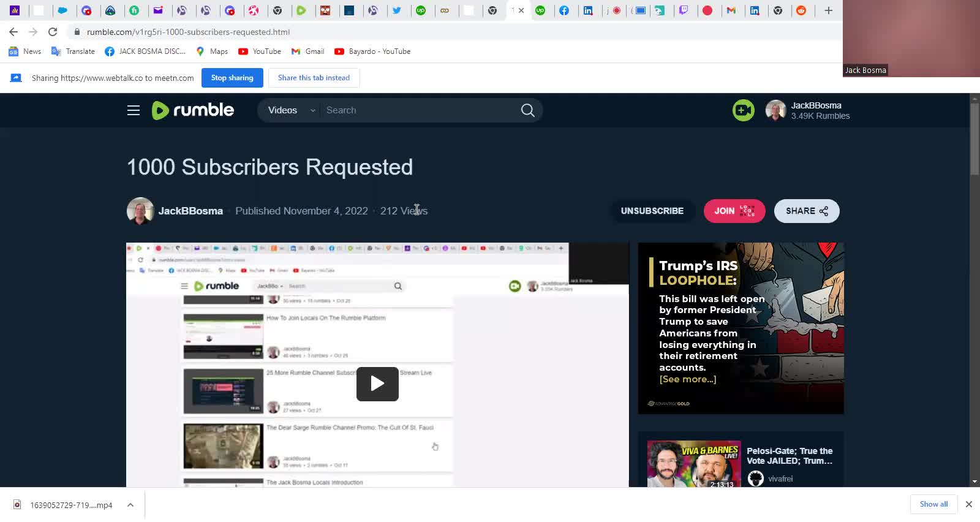Open JackBBosma account avatar in header
The image size is (980, 522).
[775, 110]
